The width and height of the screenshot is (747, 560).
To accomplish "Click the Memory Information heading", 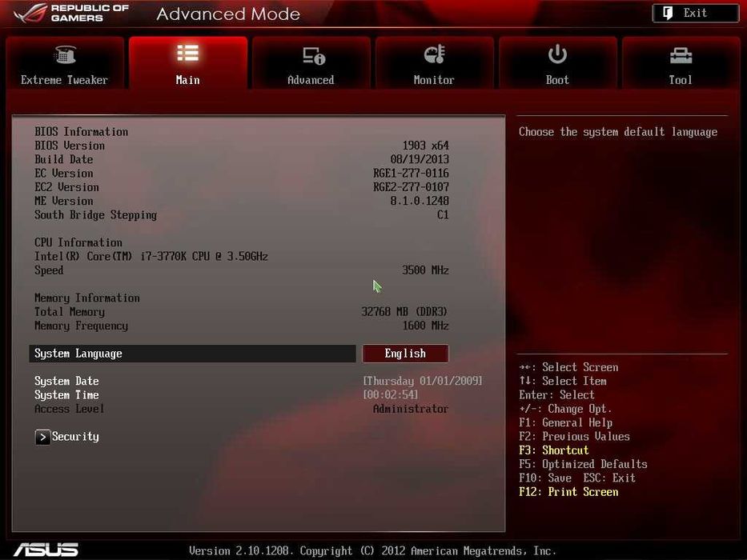I will [87, 298].
